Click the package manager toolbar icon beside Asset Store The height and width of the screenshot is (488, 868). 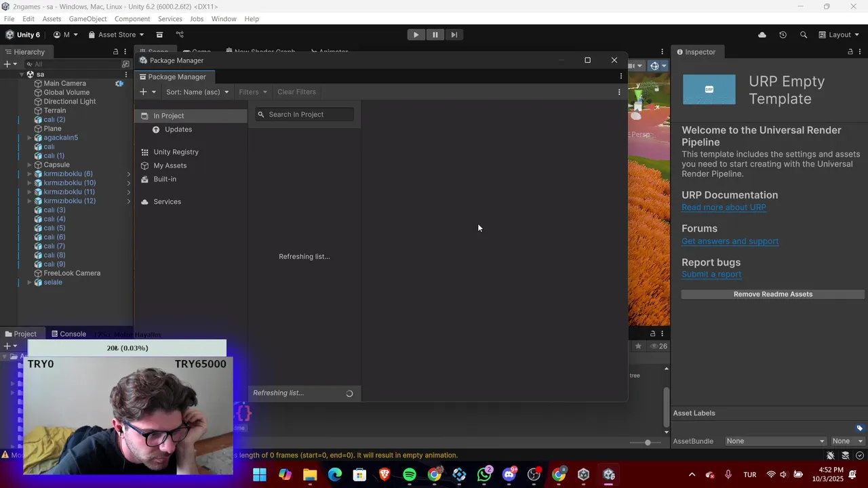point(159,35)
